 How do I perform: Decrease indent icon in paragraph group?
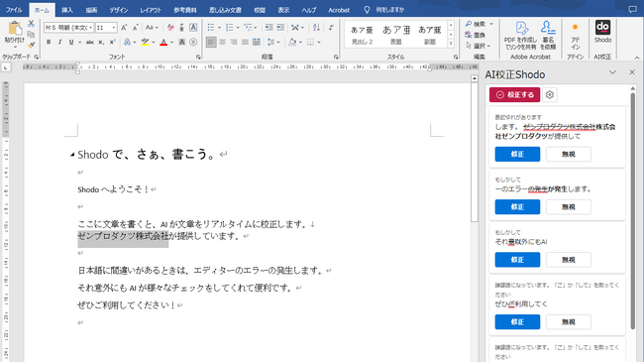(x=268, y=28)
